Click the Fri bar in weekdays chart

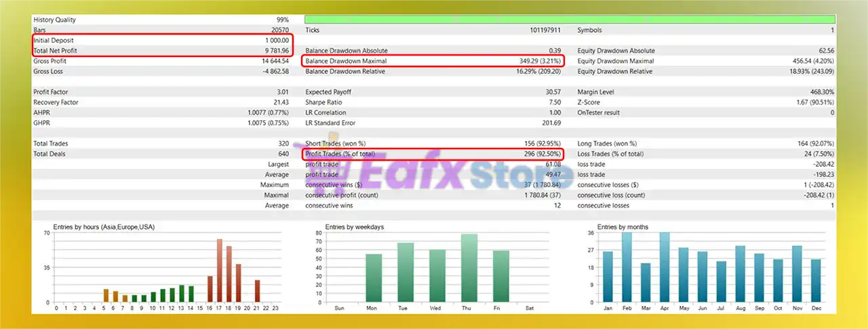point(500,276)
